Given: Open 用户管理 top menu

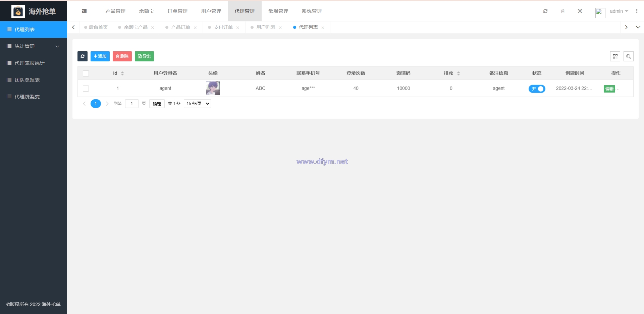Looking at the screenshot, I should (211, 11).
